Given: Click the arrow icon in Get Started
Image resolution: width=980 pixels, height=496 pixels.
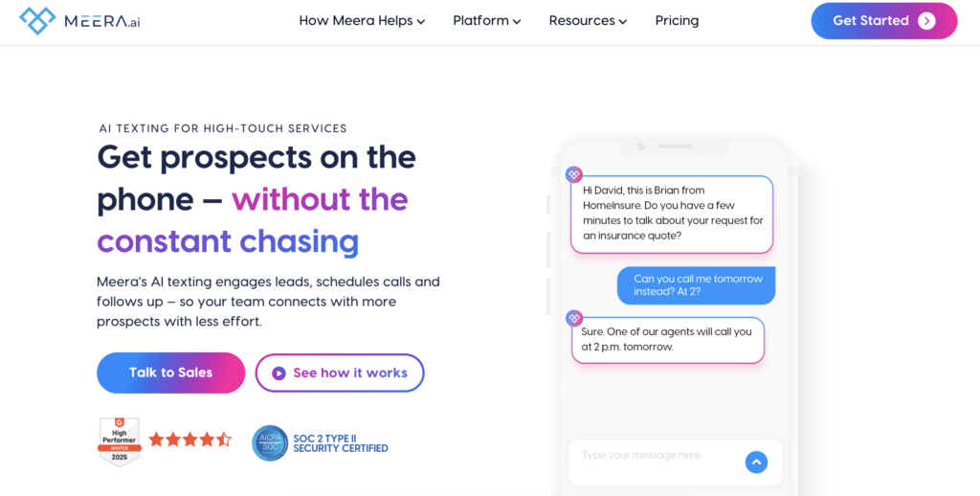Looking at the screenshot, I should [x=925, y=21].
